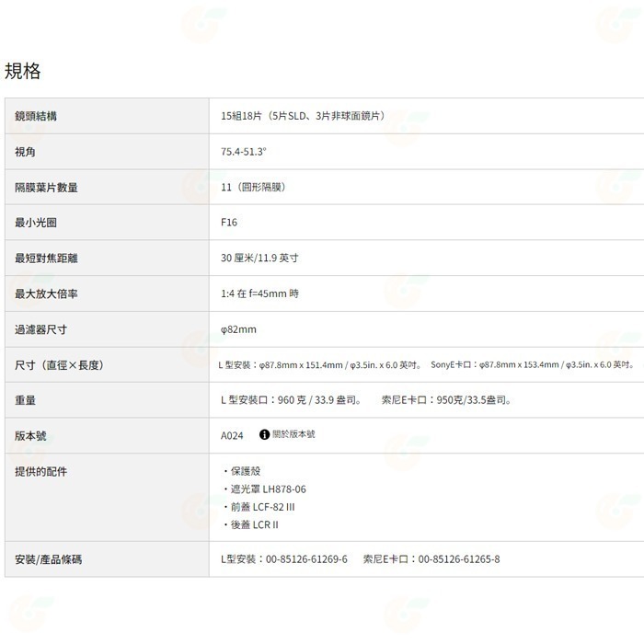Select the 視角 row label

point(25,152)
